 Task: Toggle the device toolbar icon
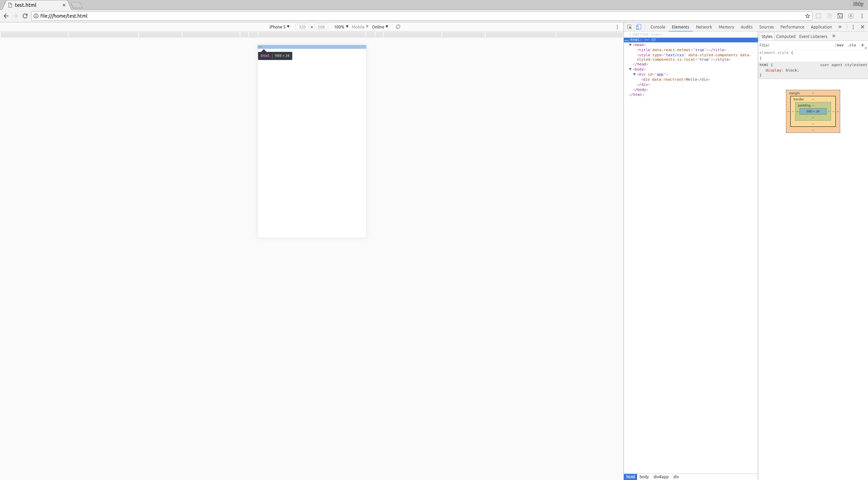(638, 27)
